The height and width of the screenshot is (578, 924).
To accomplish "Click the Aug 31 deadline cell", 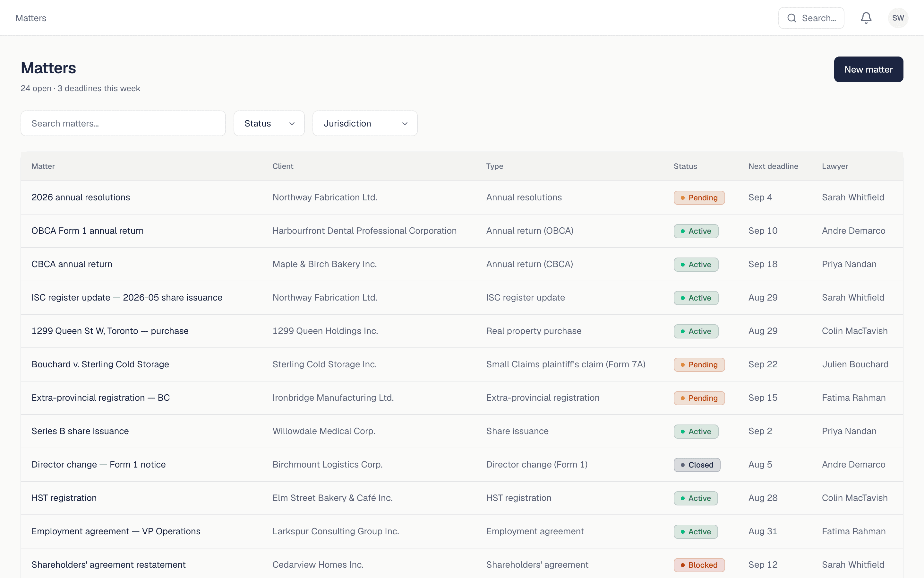I will (x=763, y=531).
